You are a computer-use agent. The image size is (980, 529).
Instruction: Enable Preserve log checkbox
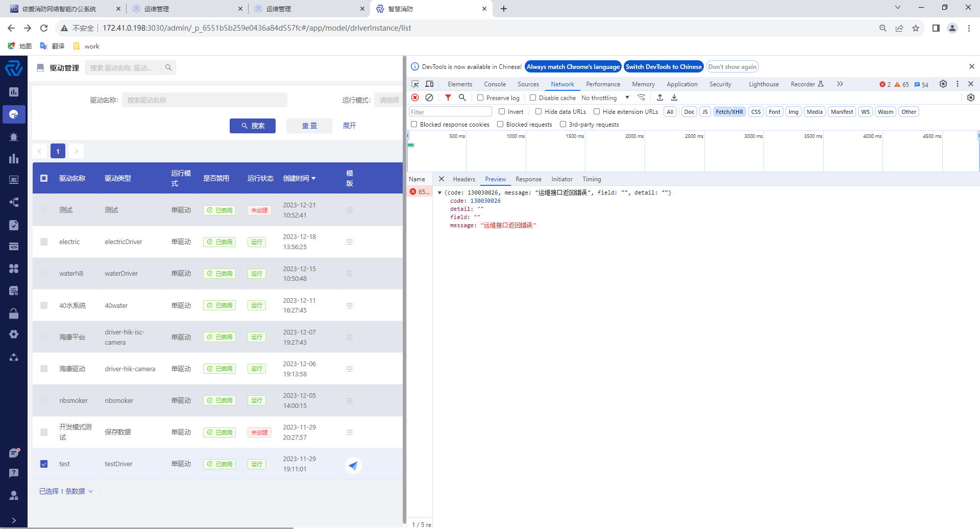(480, 98)
